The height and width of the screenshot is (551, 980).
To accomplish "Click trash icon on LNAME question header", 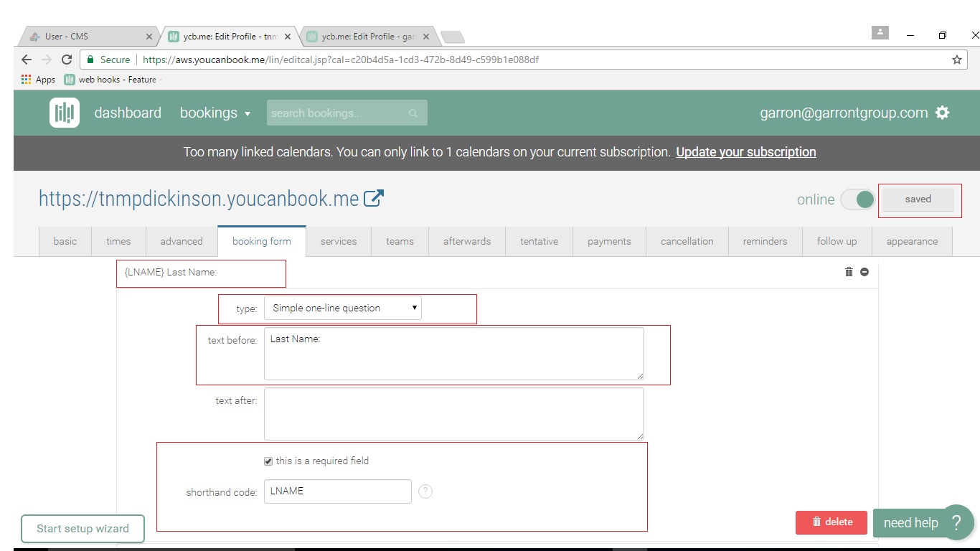I will [x=849, y=272].
